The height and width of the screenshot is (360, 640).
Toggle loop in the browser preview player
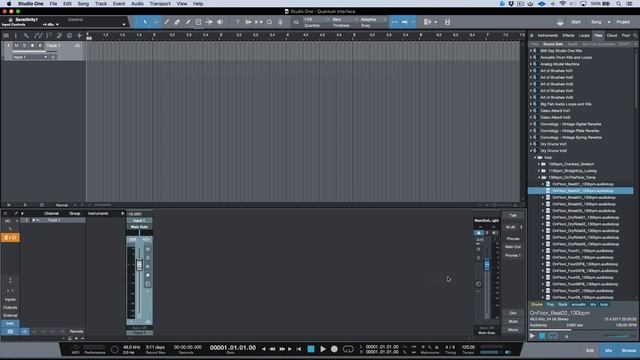pos(553,336)
